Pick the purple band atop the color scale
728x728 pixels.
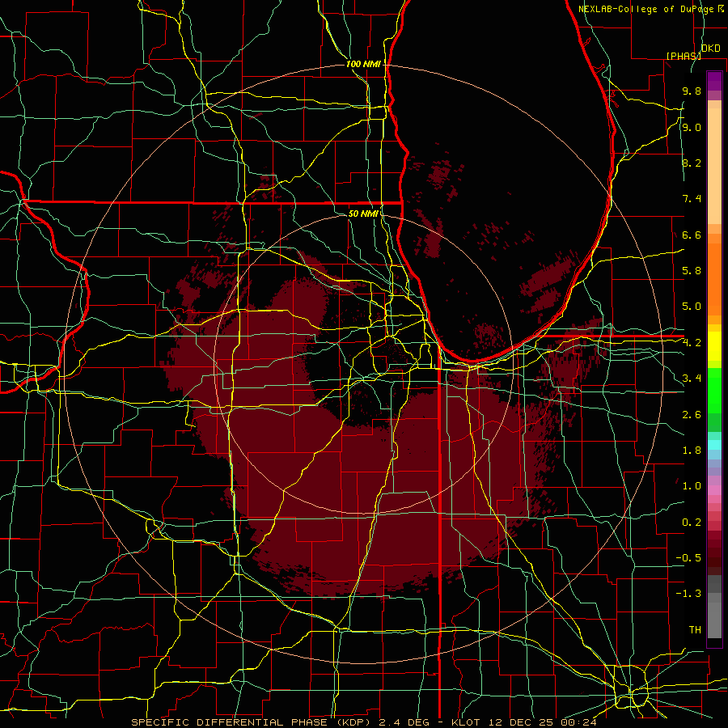[x=714, y=81]
